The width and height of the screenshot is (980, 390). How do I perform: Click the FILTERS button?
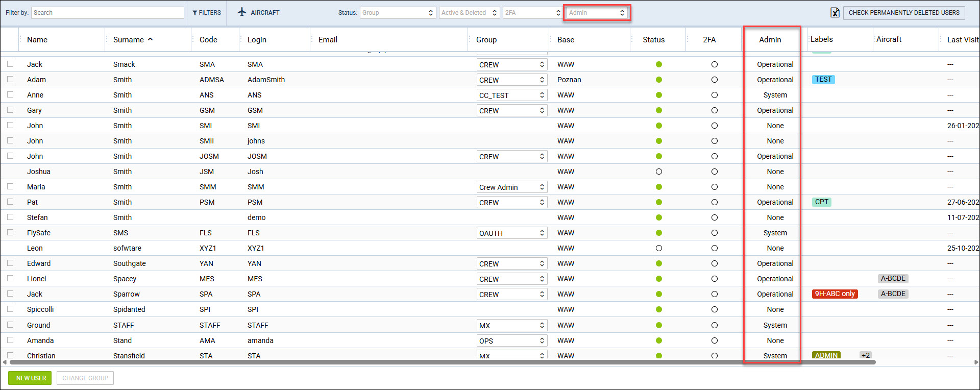(207, 13)
